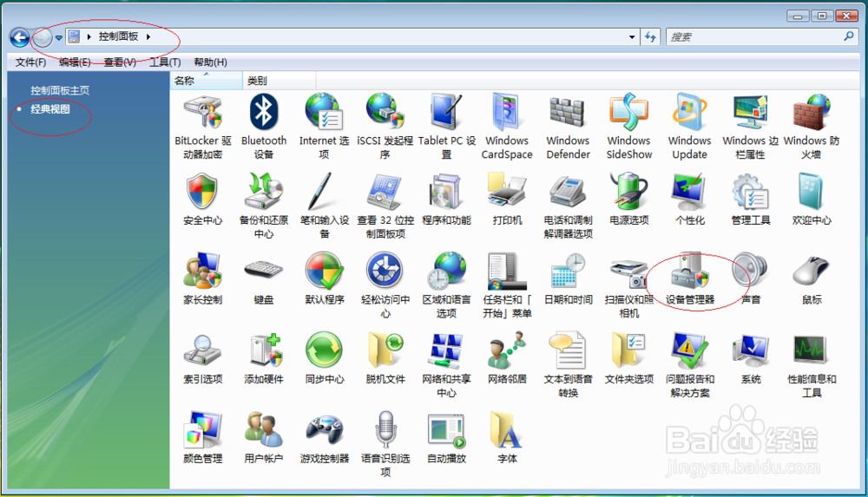Open 同步中心 icon

(325, 350)
